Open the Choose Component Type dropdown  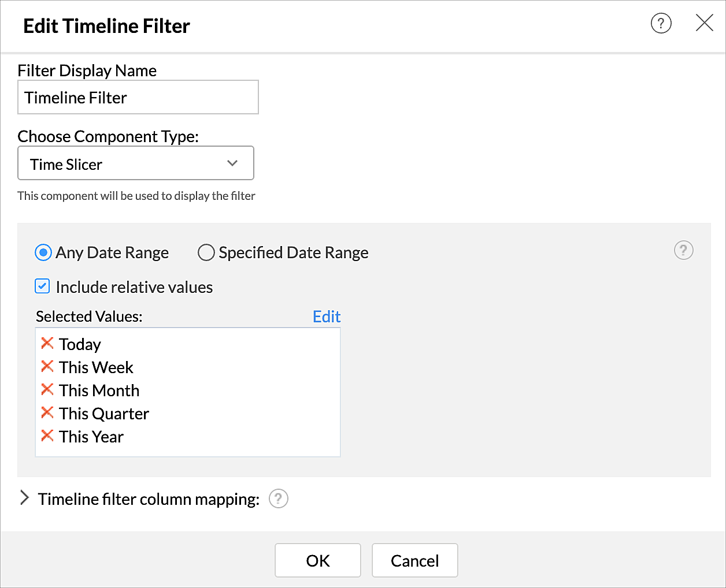tap(136, 163)
